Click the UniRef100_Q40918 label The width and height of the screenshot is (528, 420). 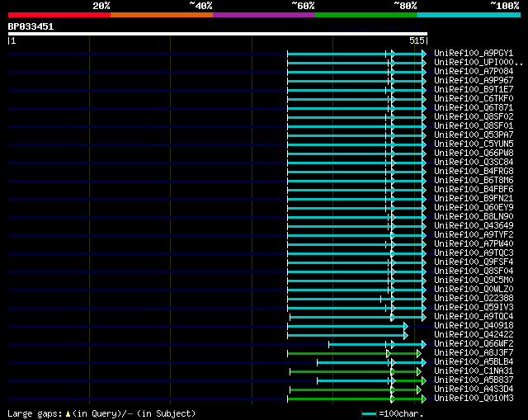(x=474, y=326)
